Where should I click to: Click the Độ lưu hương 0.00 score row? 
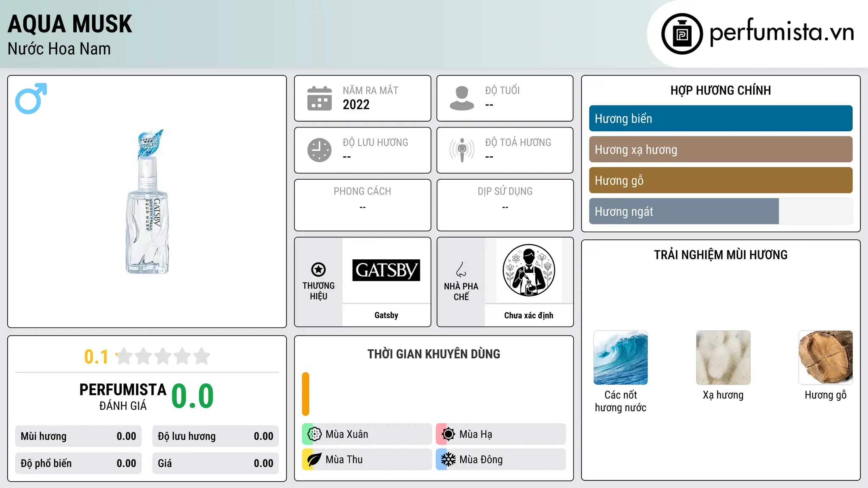coord(215,436)
